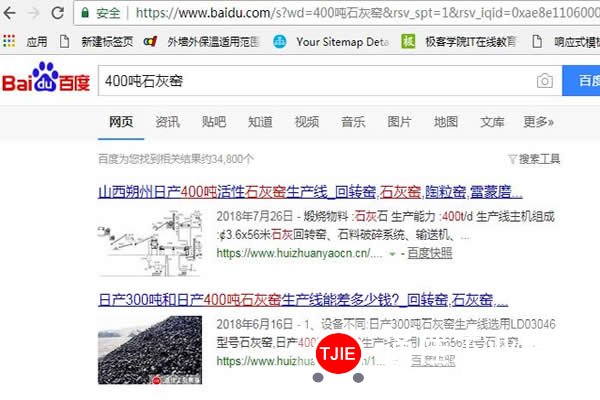The image size is (600, 400).
Task: Click the result count text 约34,800个
Action: (x=229, y=159)
